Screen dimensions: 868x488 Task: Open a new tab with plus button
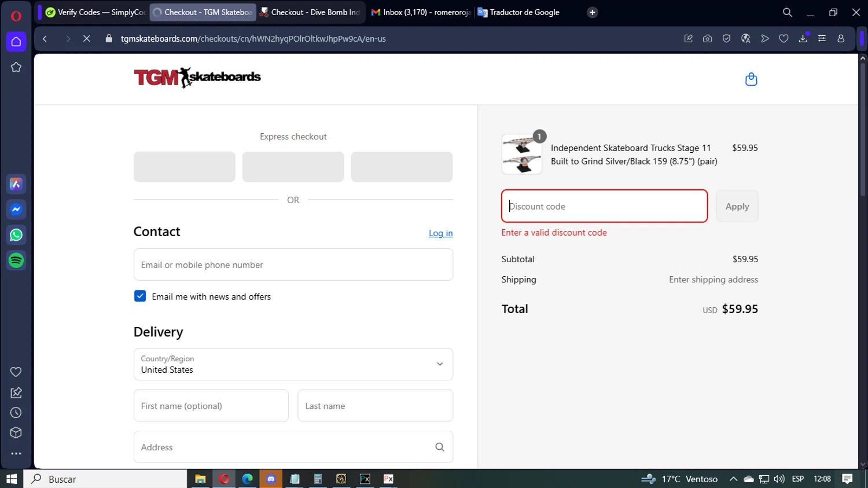592,12
